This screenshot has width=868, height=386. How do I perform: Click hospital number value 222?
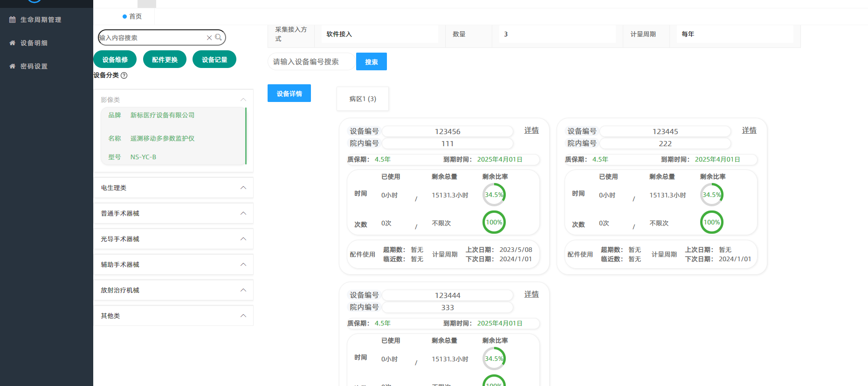coord(665,143)
